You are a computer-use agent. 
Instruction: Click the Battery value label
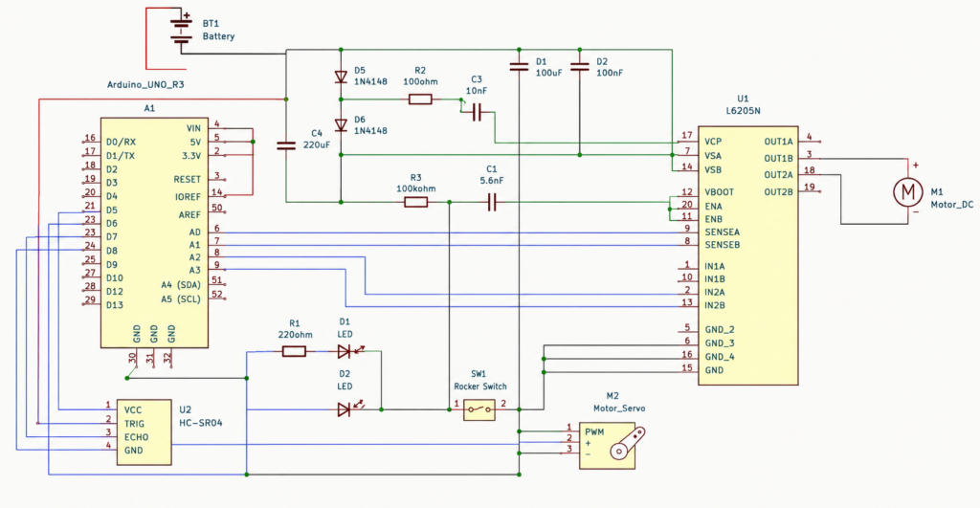(218, 36)
